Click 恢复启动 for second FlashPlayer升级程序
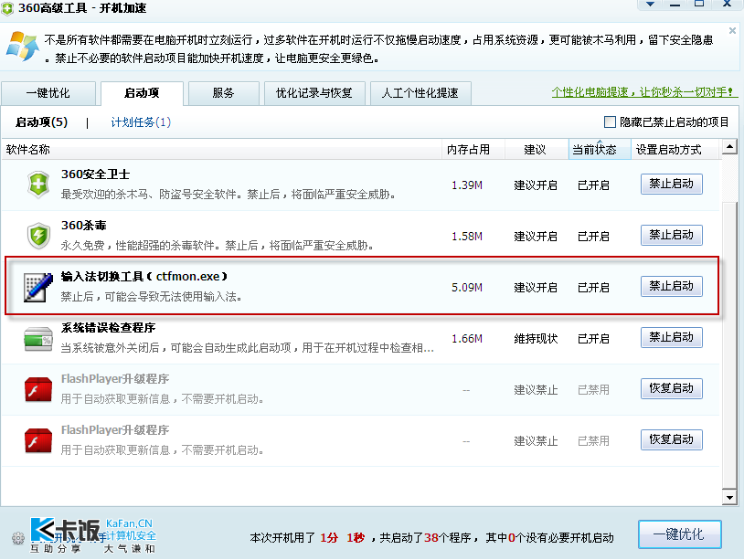Screen dimensions: 744x560 [x=672, y=439]
